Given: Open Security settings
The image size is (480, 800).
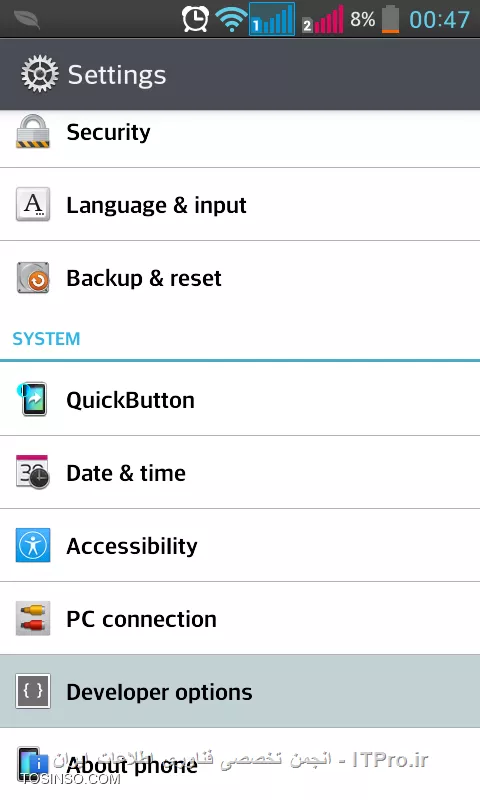Looking at the screenshot, I should pos(240,132).
